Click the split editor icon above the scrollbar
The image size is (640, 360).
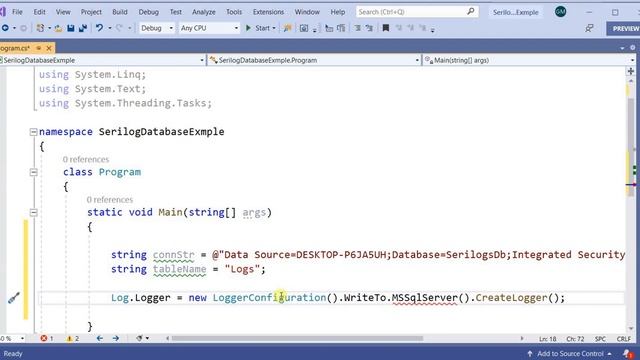click(x=631, y=71)
